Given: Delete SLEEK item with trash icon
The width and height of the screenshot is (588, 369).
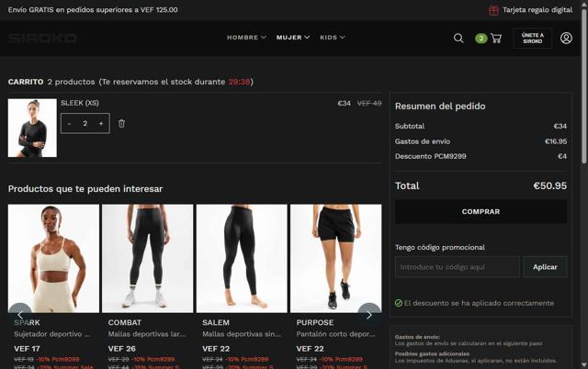Looking at the screenshot, I should [121, 123].
